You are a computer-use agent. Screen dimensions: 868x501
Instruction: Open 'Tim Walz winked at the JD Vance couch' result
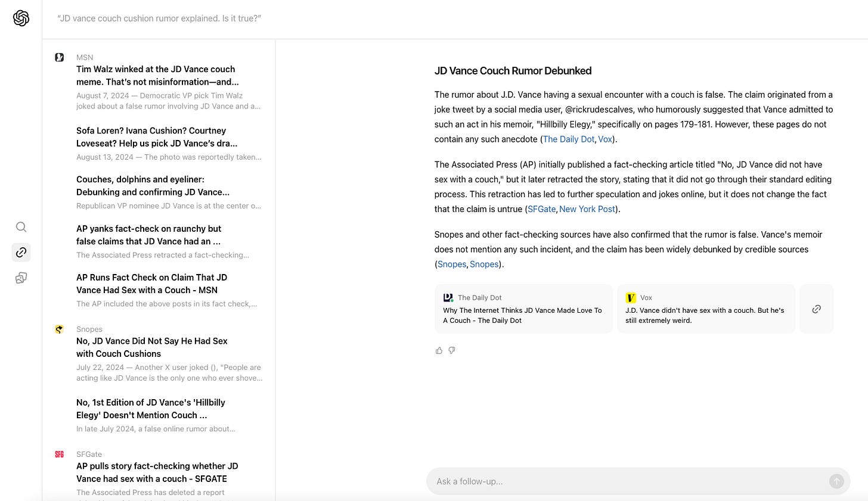(157, 76)
